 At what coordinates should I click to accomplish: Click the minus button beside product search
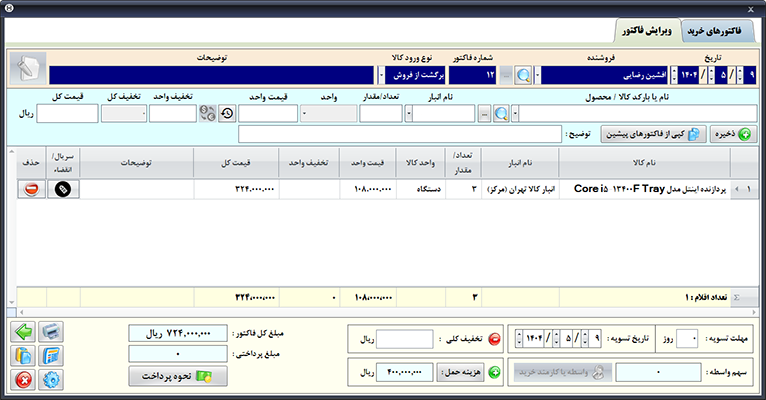(484, 114)
